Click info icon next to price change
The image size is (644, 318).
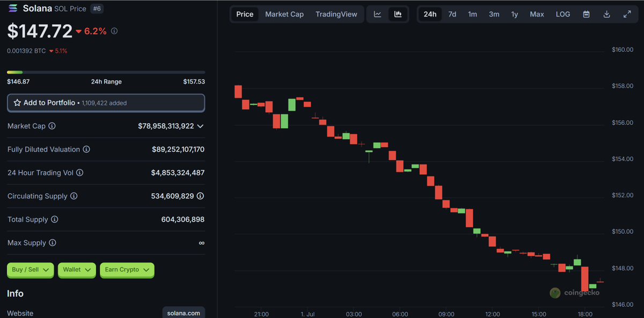[114, 31]
